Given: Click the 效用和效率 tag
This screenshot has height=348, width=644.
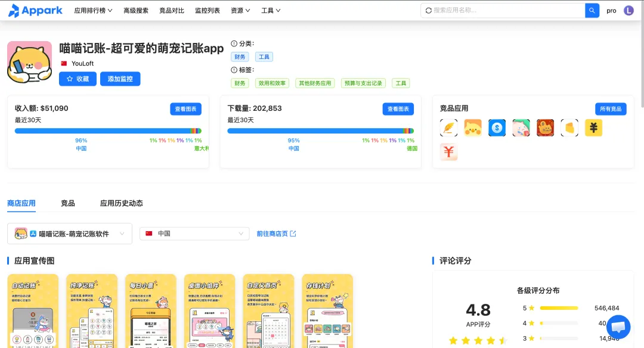Looking at the screenshot, I should pos(272,83).
